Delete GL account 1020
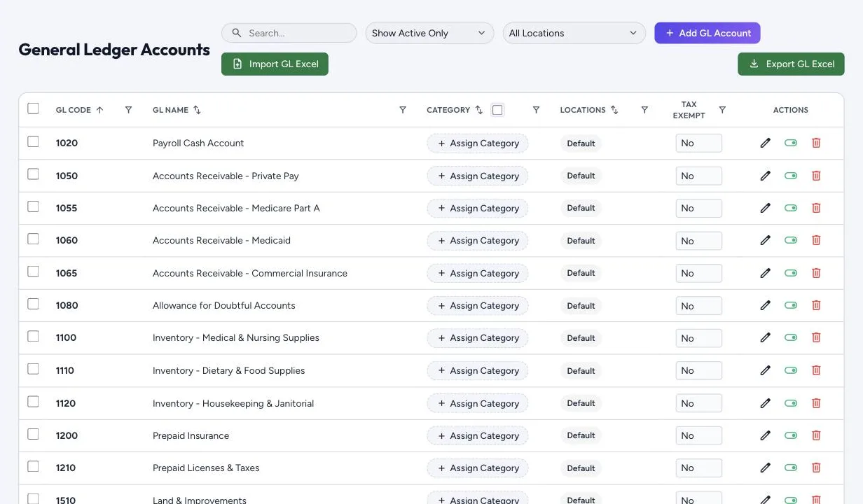 coord(816,143)
